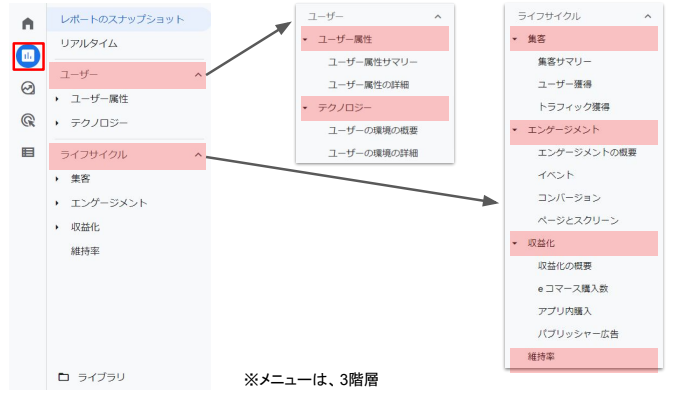Collapse ライフサイクル section chevron in main navigation
Viewport: 676px width, 397px height.
click(x=198, y=155)
